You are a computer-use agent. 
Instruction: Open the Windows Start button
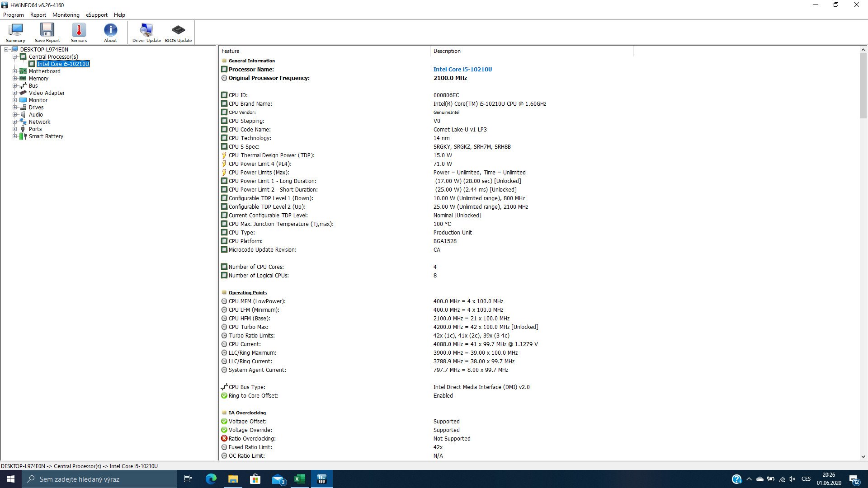[11, 479]
